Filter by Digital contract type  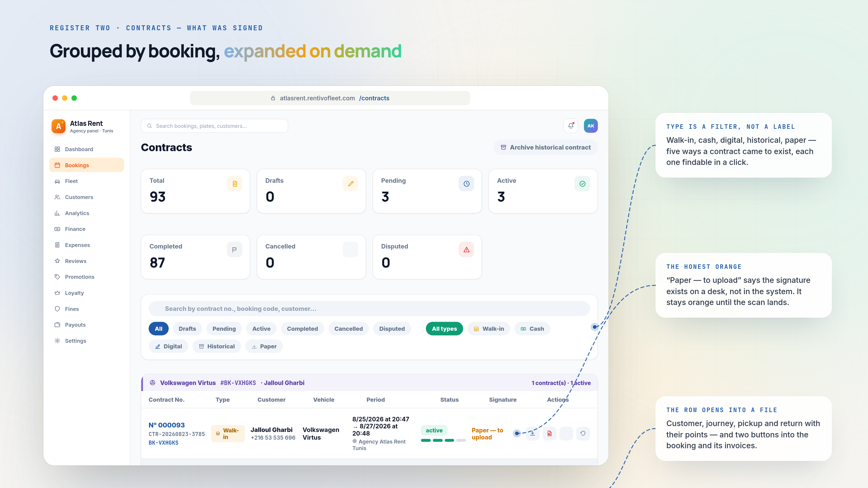pos(168,346)
